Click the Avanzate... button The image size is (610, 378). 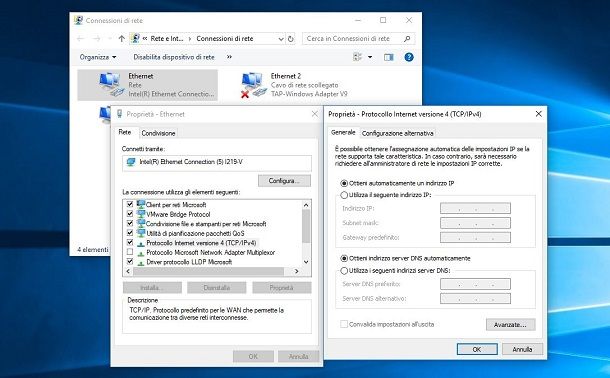pyautogui.click(x=510, y=324)
